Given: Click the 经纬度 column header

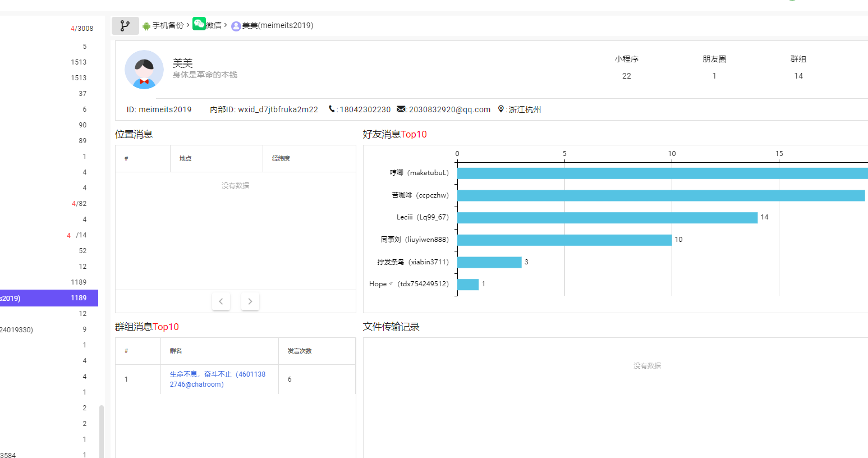Looking at the screenshot, I should (x=309, y=158).
